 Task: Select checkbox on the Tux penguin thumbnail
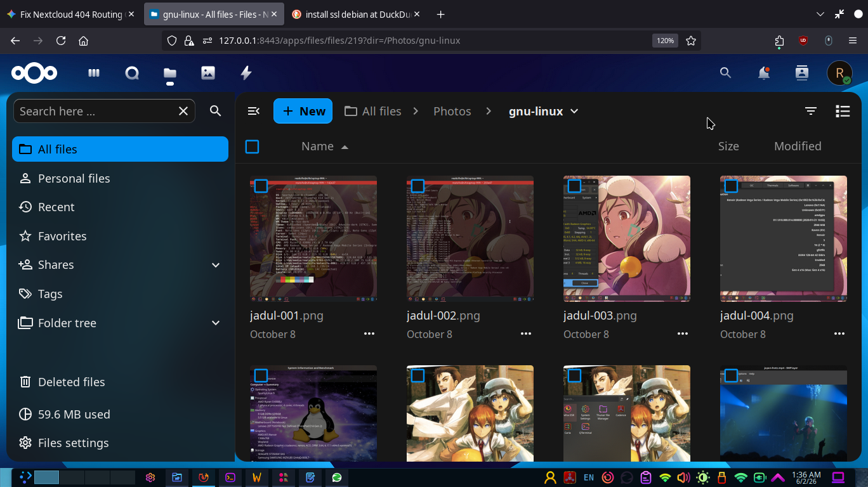click(x=261, y=375)
